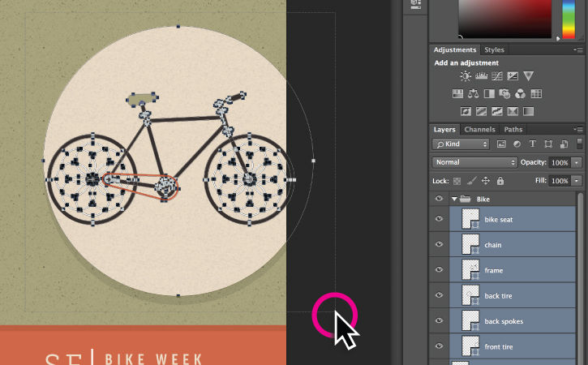Viewport: 588px width, 365px height.
Task: Filter layers by shape layers
Action: 548,144
